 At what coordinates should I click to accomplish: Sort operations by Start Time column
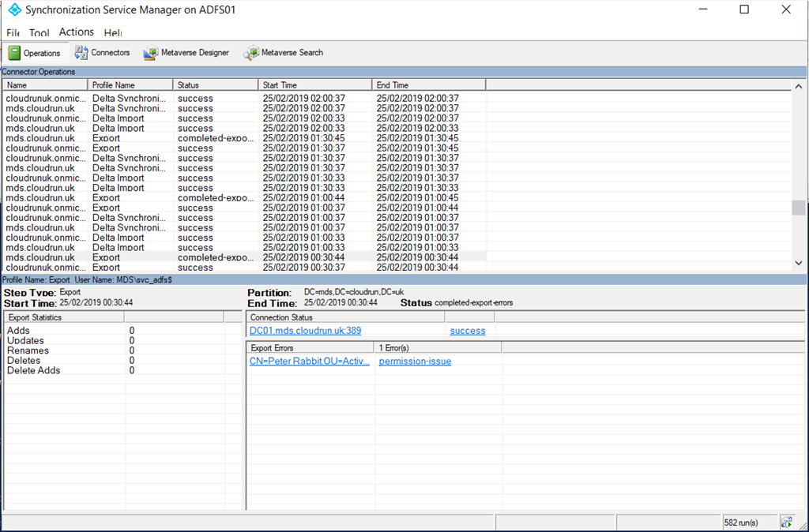click(x=314, y=84)
